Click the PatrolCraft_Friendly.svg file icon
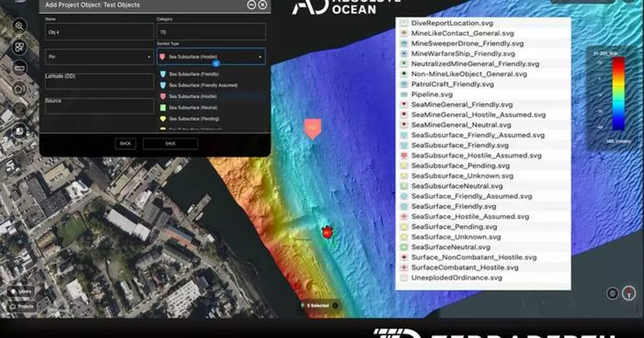Viewport: 644px width, 338px height. click(x=405, y=84)
